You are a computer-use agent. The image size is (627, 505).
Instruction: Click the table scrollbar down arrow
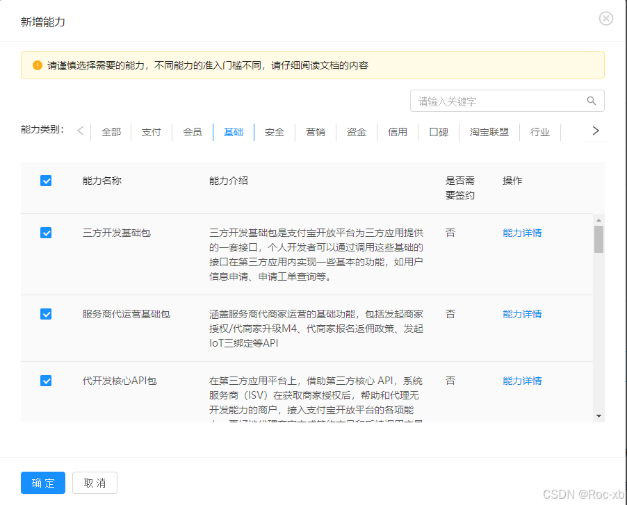coord(599,416)
